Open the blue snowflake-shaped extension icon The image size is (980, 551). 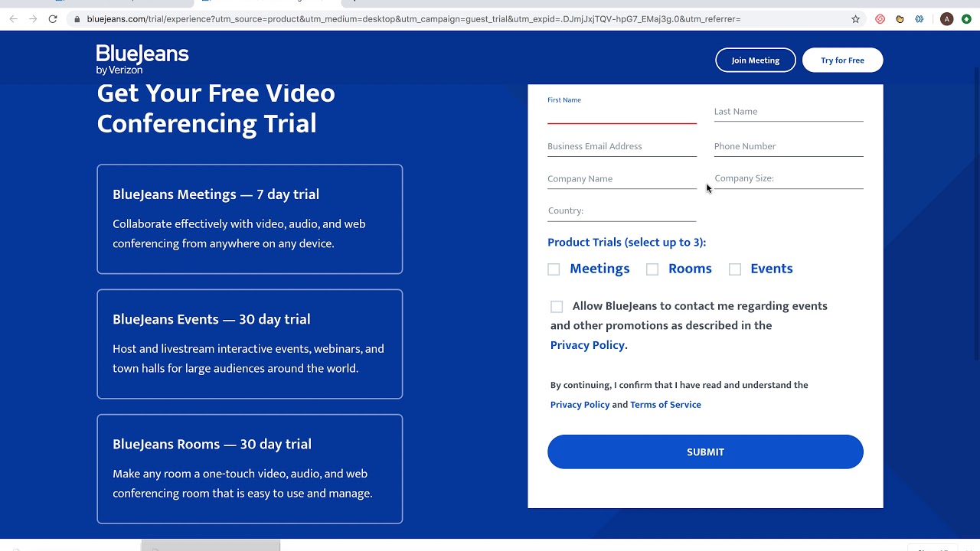920,19
